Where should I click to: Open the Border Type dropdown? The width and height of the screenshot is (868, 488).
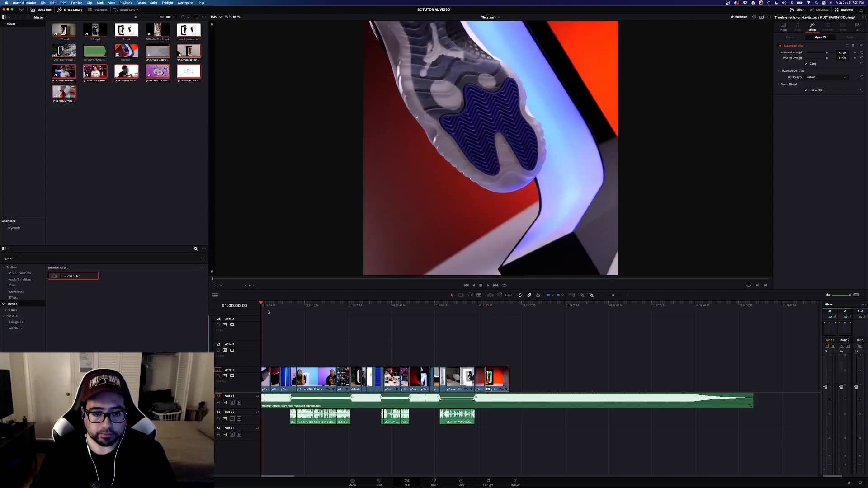point(826,77)
